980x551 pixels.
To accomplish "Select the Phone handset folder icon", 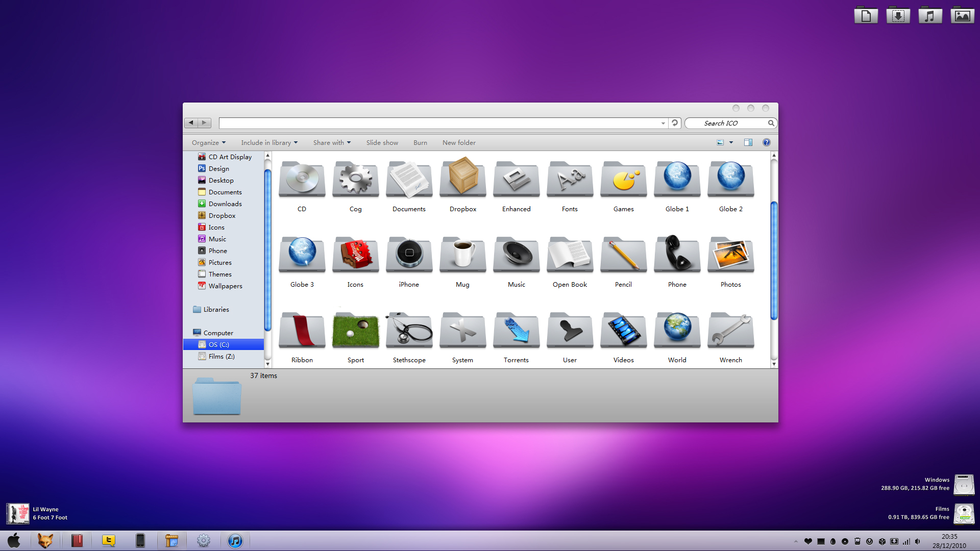I will pyautogui.click(x=677, y=254).
